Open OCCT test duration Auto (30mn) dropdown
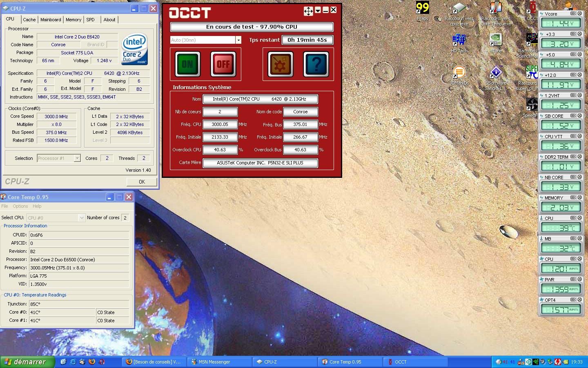The image size is (588, 368). pyautogui.click(x=238, y=40)
